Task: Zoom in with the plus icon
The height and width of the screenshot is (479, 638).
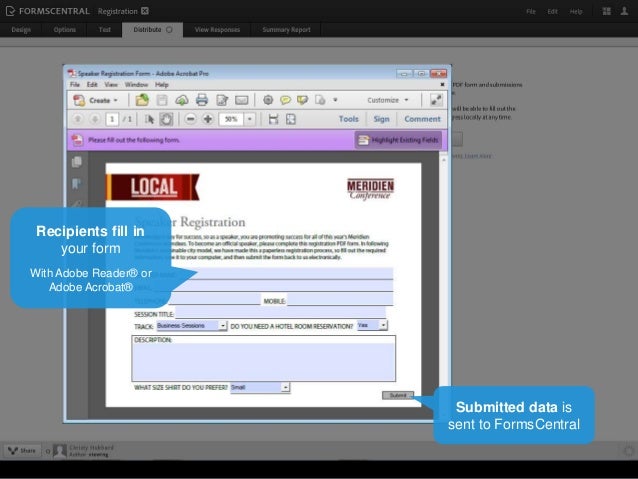Action: [x=208, y=119]
